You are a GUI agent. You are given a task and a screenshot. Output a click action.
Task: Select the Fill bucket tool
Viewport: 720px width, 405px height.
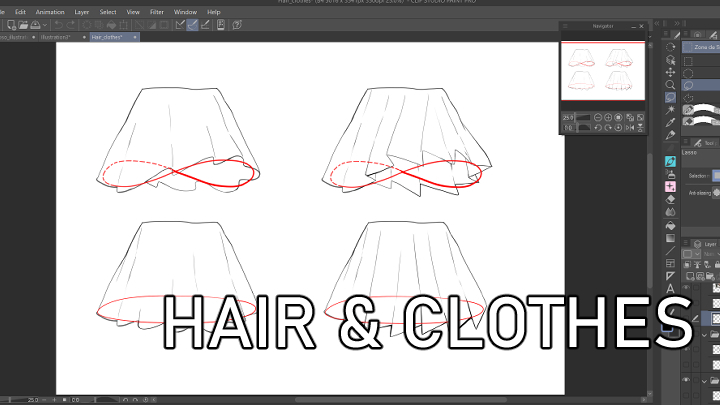pos(670,225)
